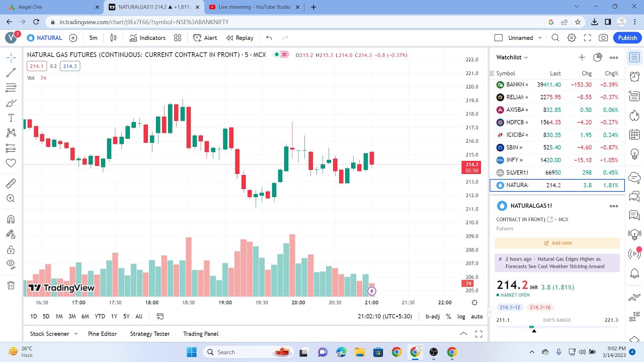Select the ruler measure tool
Image resolution: width=644 pixels, height=362 pixels.
coord(11,184)
